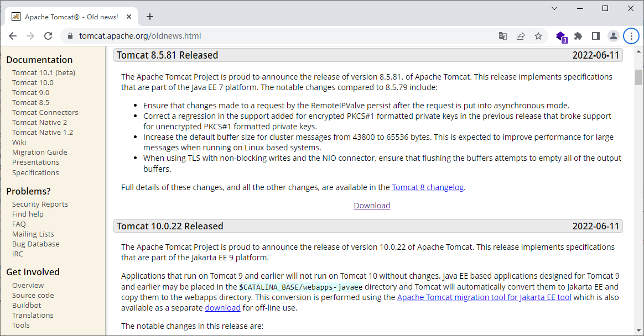Reload the page with the refresh icon
Viewport: 644px width, 336px height.
[x=48, y=36]
